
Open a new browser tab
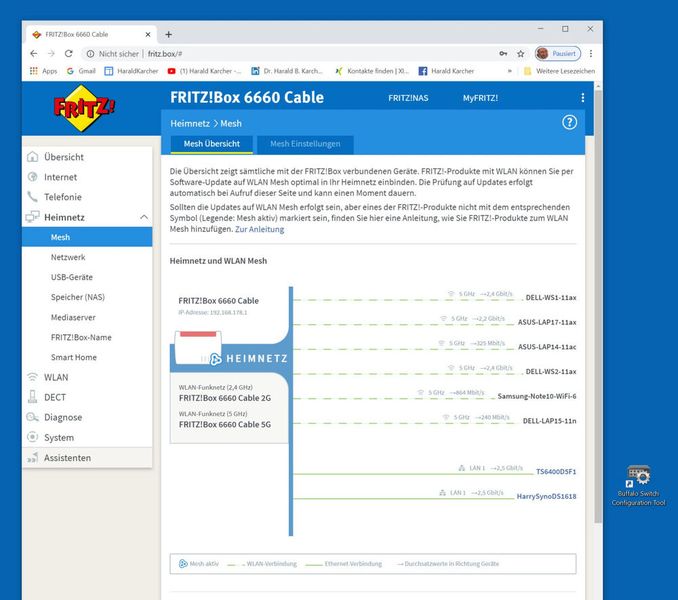tap(169, 35)
